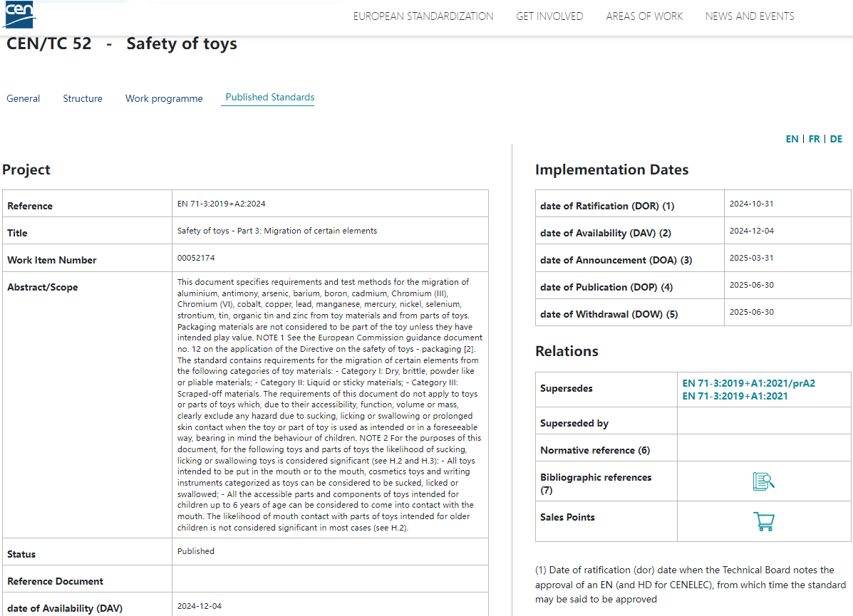This screenshot has width=853, height=616.
Task: Click the Sales Points shopping cart icon
Action: tap(763, 522)
